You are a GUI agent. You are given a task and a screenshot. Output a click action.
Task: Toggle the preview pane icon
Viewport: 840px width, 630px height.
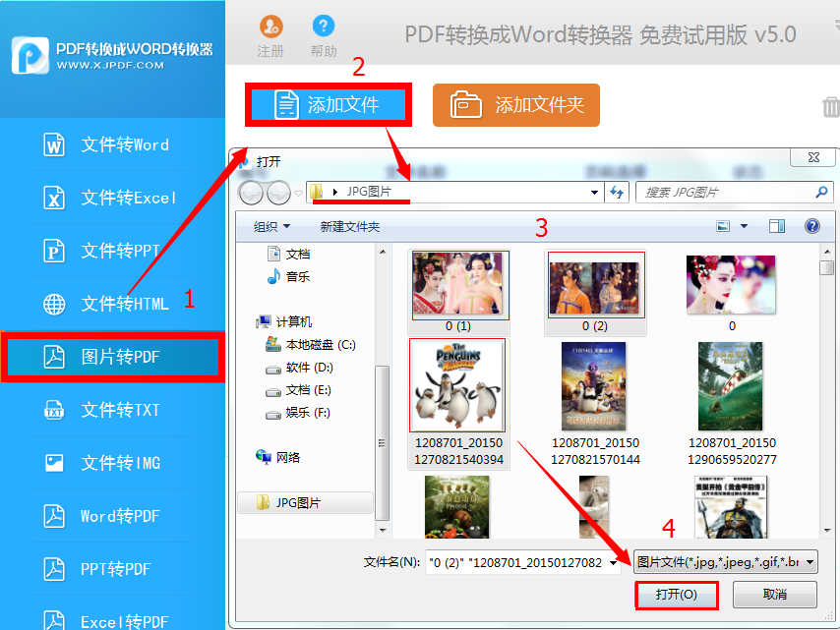(777, 226)
